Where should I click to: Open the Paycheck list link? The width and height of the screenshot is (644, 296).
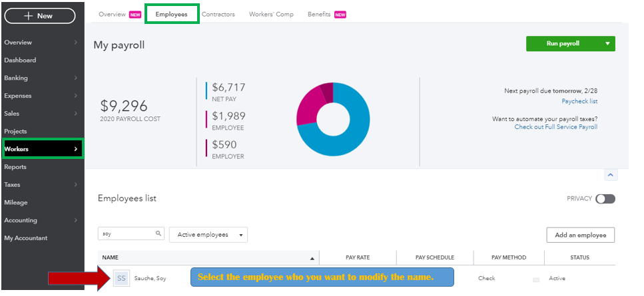579,101
